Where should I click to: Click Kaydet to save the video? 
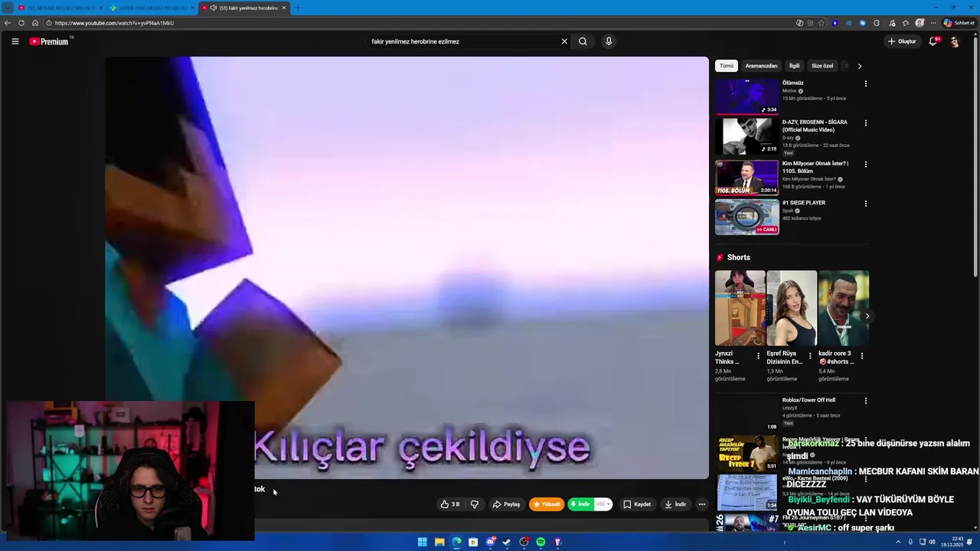637,504
